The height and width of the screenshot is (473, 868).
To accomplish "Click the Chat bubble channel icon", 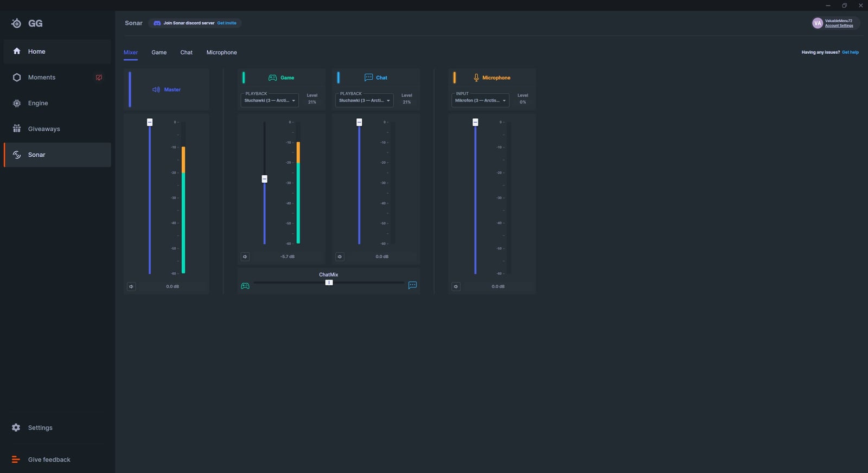I will coord(368,78).
